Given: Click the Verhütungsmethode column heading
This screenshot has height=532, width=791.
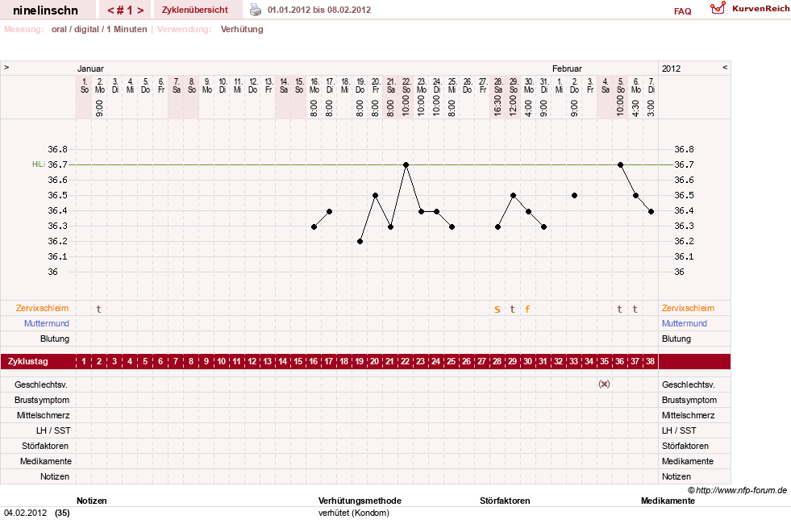Looking at the screenshot, I should tap(360, 501).
